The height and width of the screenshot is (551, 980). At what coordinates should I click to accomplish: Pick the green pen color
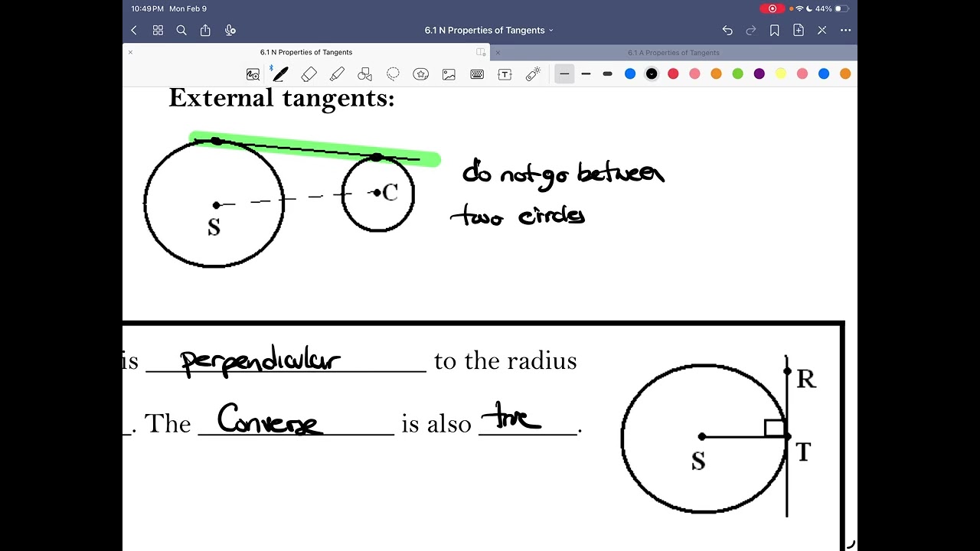click(x=737, y=74)
